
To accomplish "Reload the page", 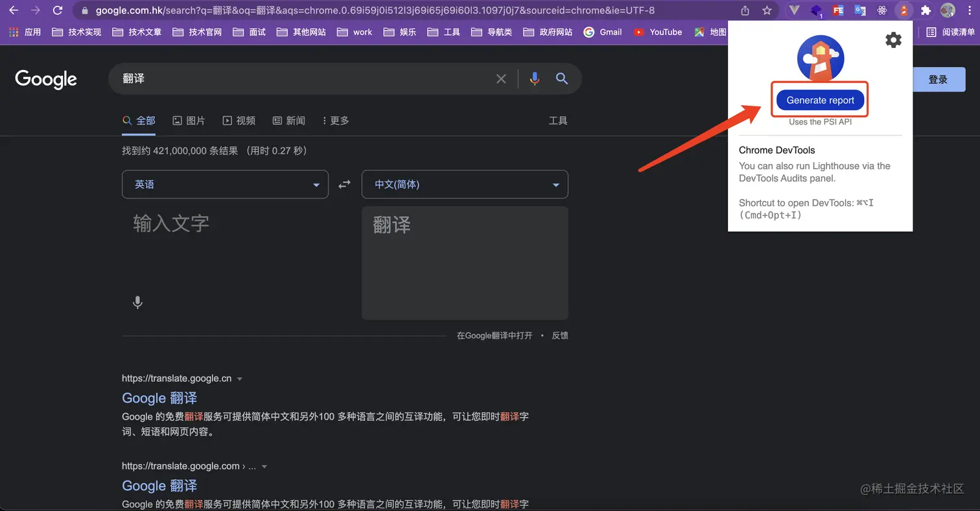I will coord(58,10).
